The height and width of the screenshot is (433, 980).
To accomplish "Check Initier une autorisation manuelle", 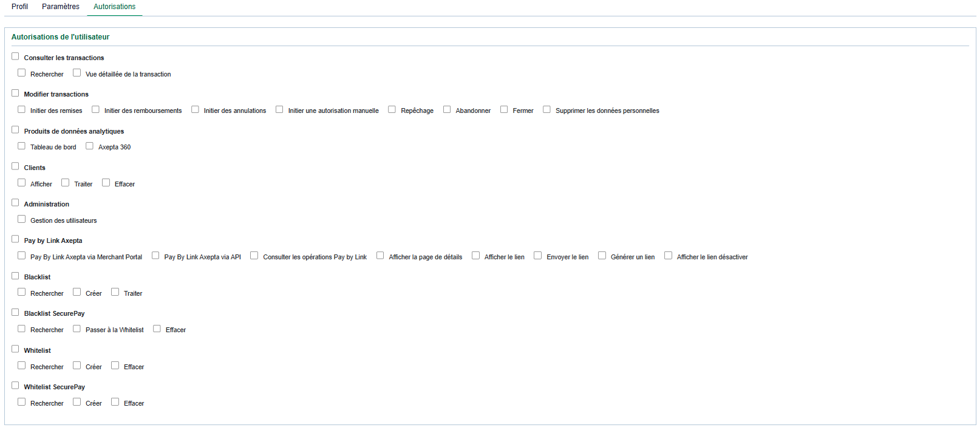I will coord(279,109).
